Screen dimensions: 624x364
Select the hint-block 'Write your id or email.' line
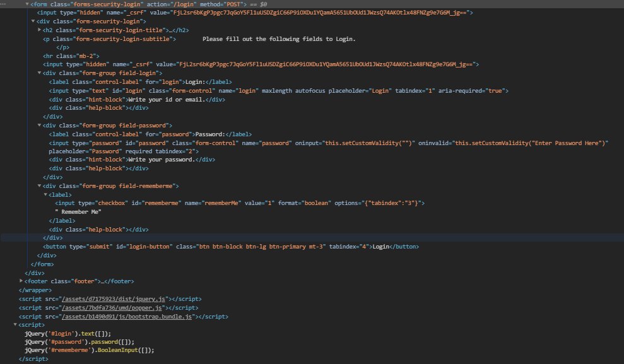pos(137,100)
